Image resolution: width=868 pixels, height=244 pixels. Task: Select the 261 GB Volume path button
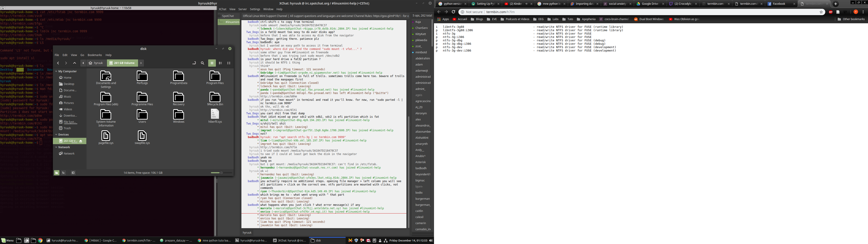tap(123, 63)
